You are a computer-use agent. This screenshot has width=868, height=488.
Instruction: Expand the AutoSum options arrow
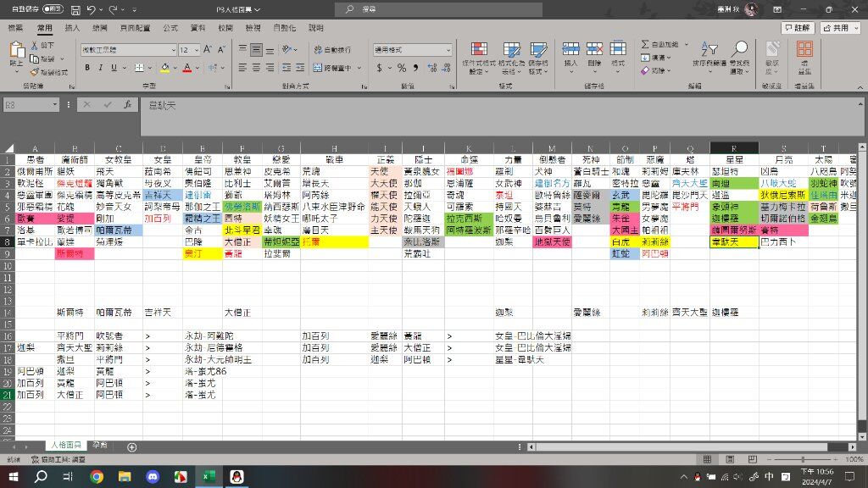[687, 44]
